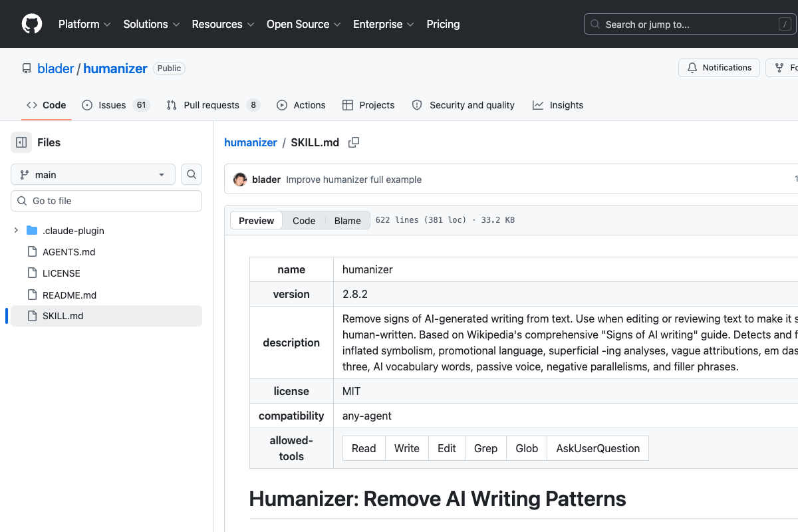Click the AskUserQuestion cell
This screenshot has width=798, height=532.
pyautogui.click(x=598, y=448)
